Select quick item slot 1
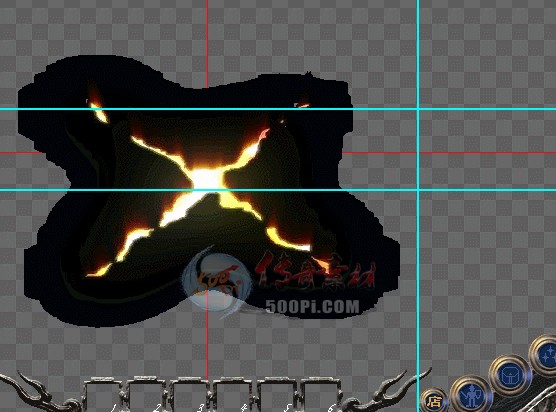Viewport: 556px width, 412px height. pyautogui.click(x=103, y=395)
